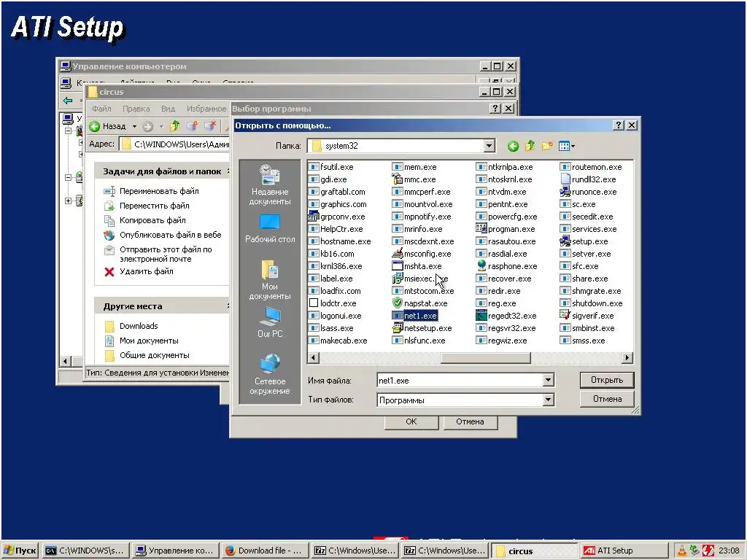This screenshot has width=747, height=560.
Task: Open Recent Documents (Недавние документы) shortcut
Action: click(270, 184)
